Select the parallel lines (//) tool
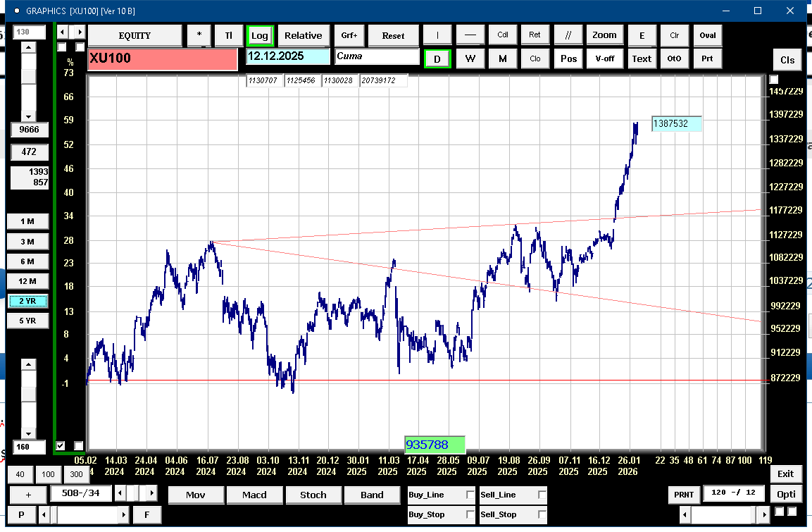Screen dimensions: 812x532 click(x=568, y=35)
